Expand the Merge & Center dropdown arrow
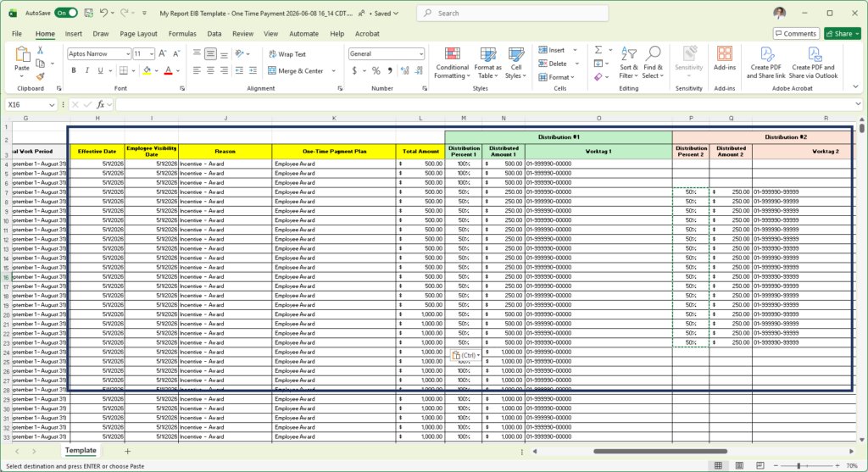 tap(333, 71)
